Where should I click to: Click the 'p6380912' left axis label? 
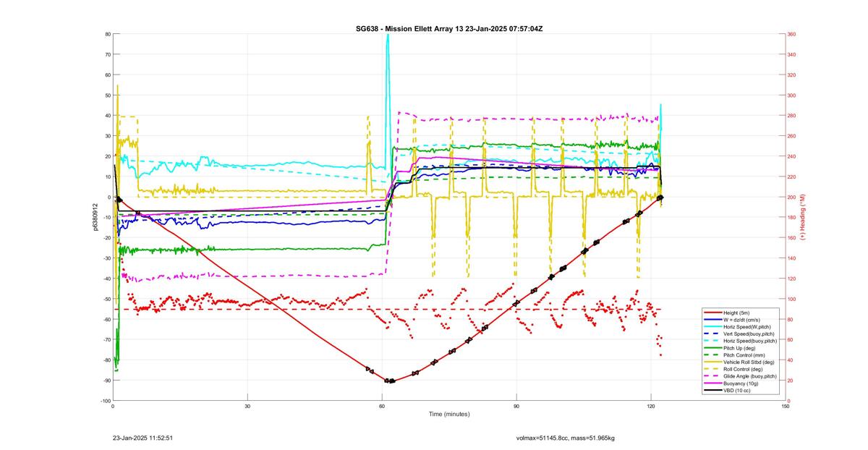pyautogui.click(x=95, y=217)
